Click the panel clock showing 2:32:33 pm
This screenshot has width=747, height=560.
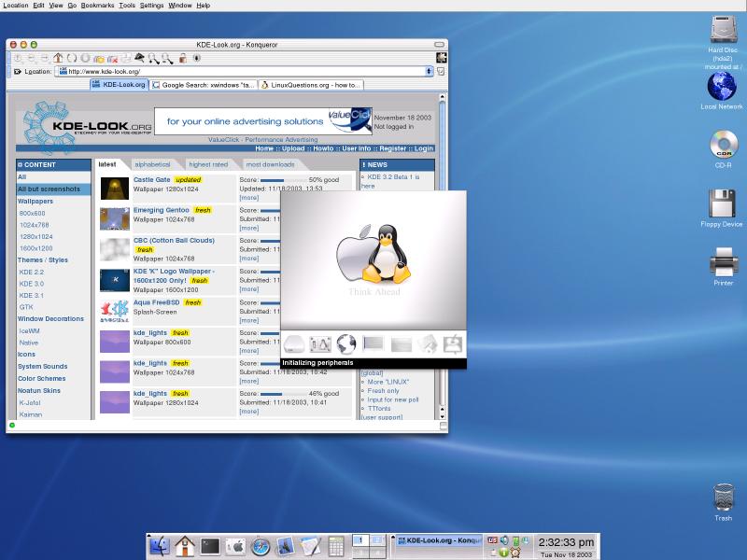coord(567,542)
